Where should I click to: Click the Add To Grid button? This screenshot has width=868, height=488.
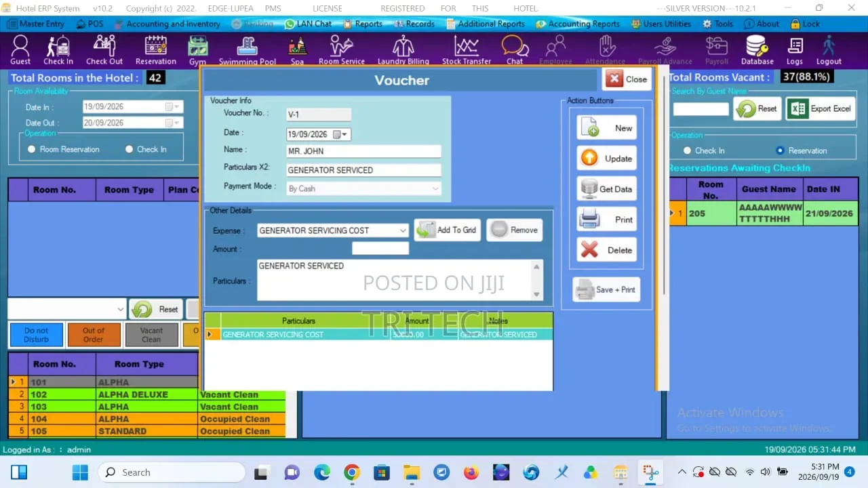447,230
